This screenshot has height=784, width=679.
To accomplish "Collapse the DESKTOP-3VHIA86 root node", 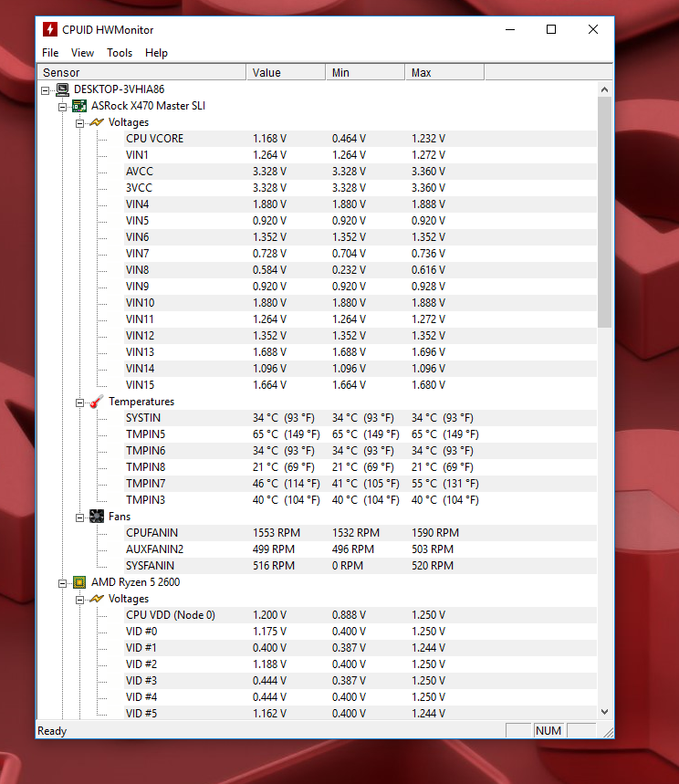I will click(x=46, y=90).
